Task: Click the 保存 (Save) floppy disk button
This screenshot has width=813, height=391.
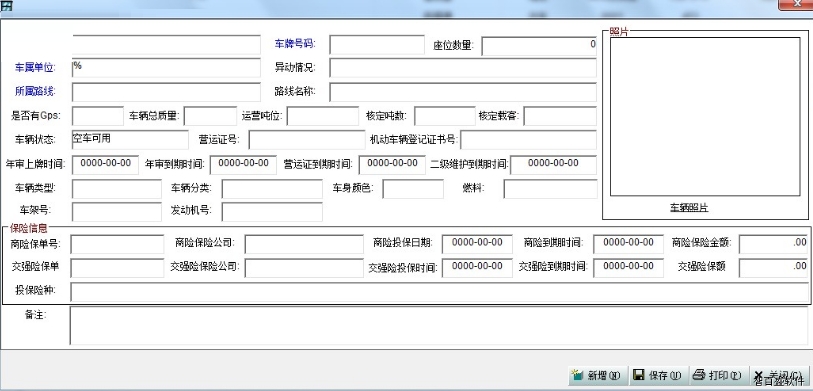Action: tap(657, 375)
